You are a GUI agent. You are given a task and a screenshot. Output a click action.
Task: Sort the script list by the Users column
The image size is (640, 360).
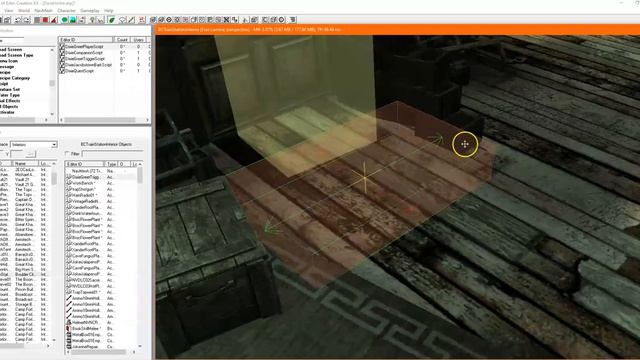(138, 40)
